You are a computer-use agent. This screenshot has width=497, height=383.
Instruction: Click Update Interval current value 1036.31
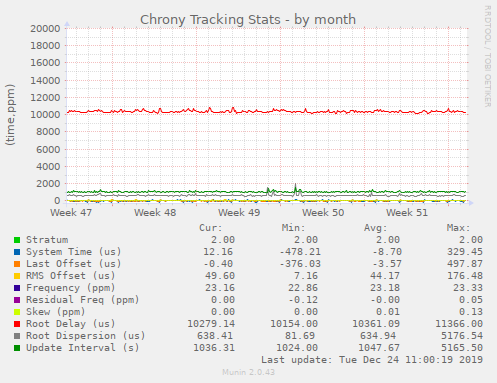click(214, 348)
